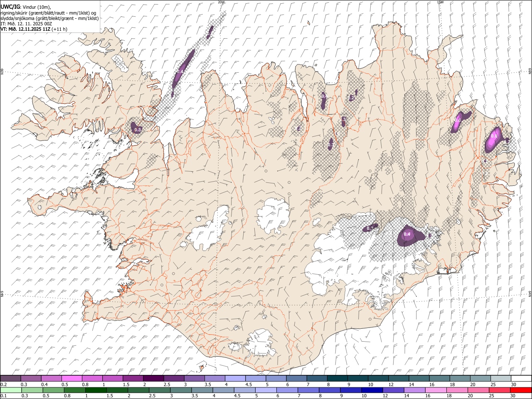Click the 'slydda/snjókoma' legend description line
The image size is (532, 399).
[49, 18]
